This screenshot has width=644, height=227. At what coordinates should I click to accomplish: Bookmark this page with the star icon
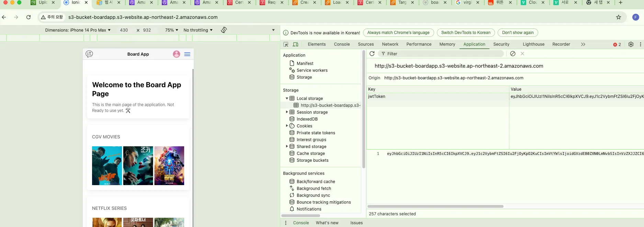click(x=619, y=17)
